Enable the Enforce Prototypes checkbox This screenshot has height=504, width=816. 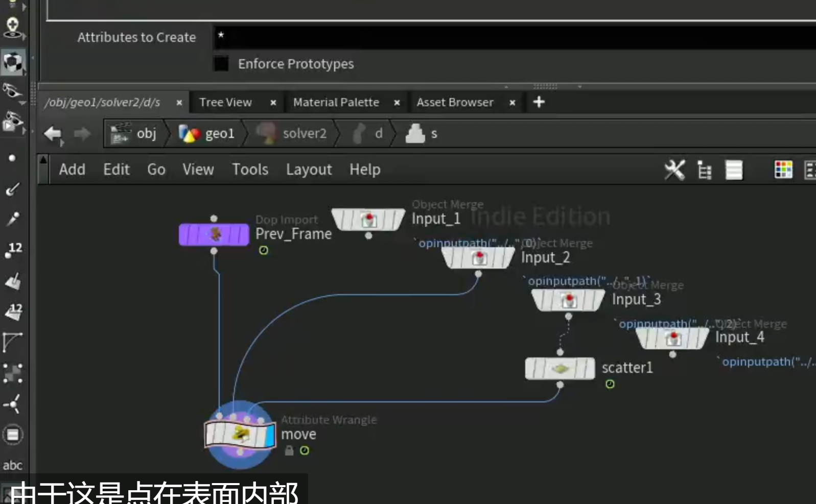(221, 64)
